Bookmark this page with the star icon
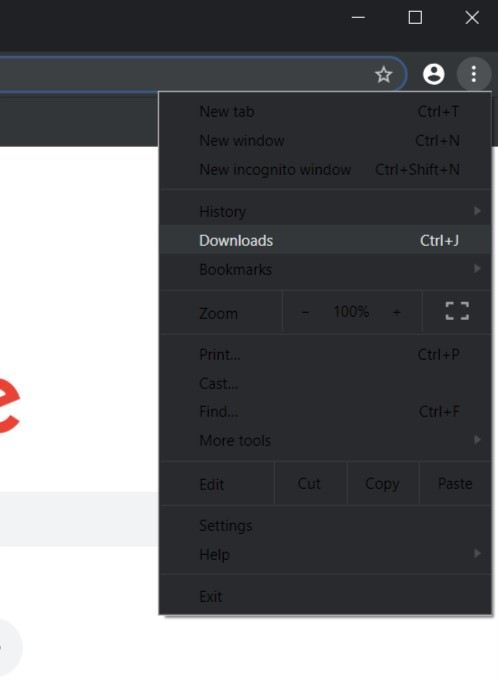The width and height of the screenshot is (498, 687). pyautogui.click(x=384, y=74)
